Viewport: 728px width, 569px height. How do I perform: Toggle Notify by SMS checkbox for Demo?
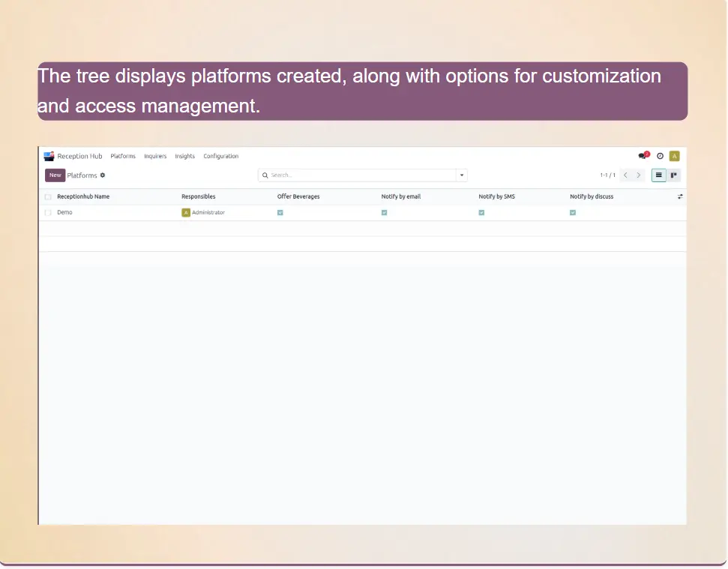pyautogui.click(x=481, y=213)
